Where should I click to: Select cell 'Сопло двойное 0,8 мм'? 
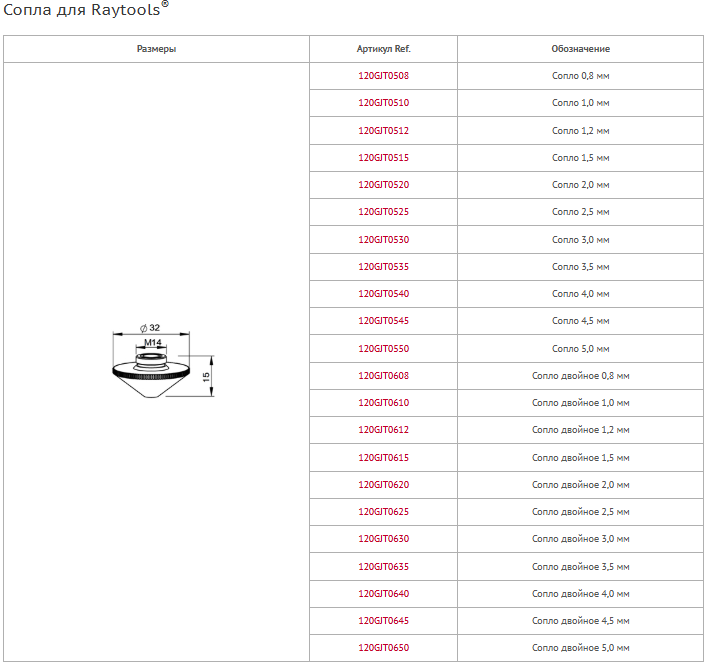click(x=580, y=376)
